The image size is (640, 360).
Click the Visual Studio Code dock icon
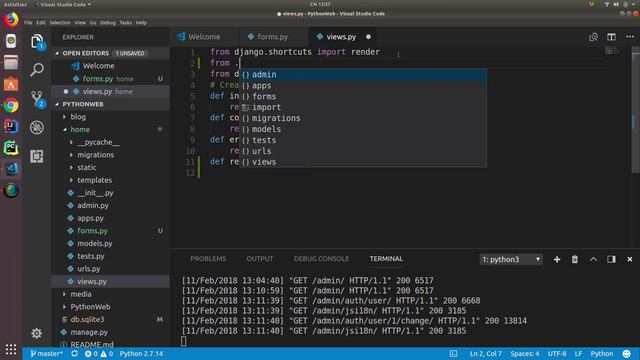tap(11, 169)
